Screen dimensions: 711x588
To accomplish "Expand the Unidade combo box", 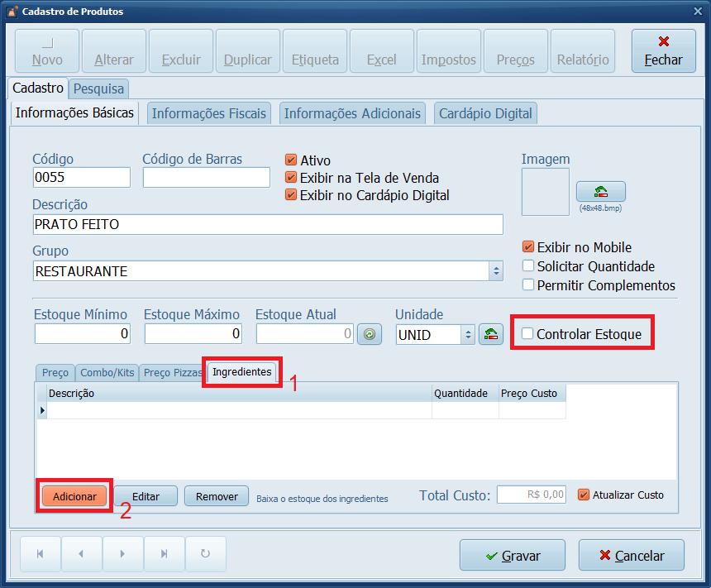I will tap(467, 334).
